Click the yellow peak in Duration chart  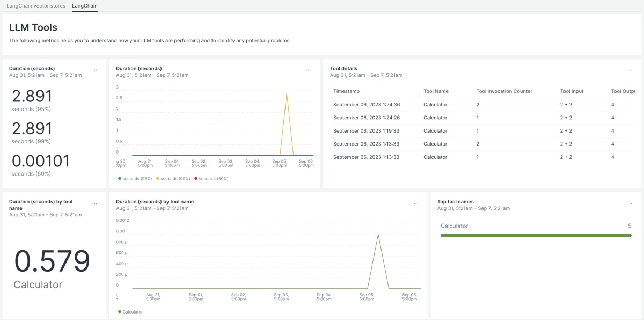(287, 93)
